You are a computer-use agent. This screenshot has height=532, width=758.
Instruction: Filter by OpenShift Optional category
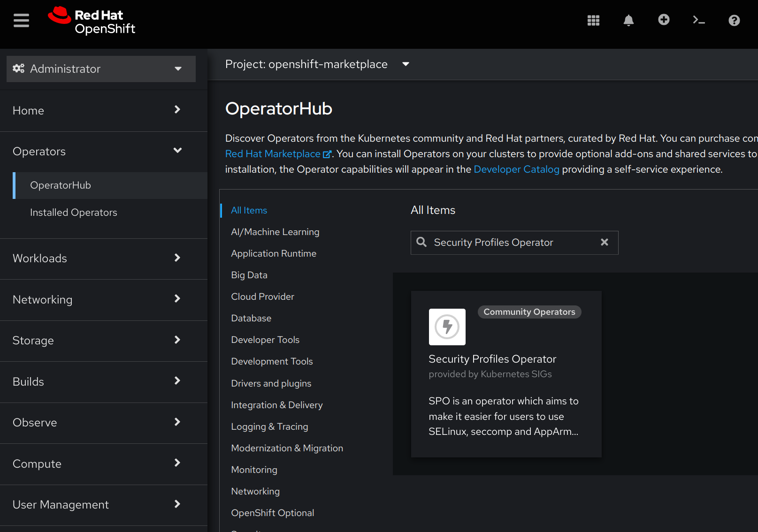click(x=272, y=513)
